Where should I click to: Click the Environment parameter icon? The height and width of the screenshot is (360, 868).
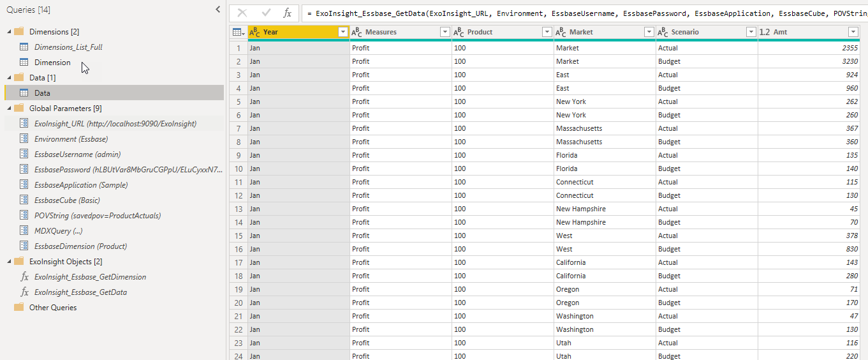point(24,139)
